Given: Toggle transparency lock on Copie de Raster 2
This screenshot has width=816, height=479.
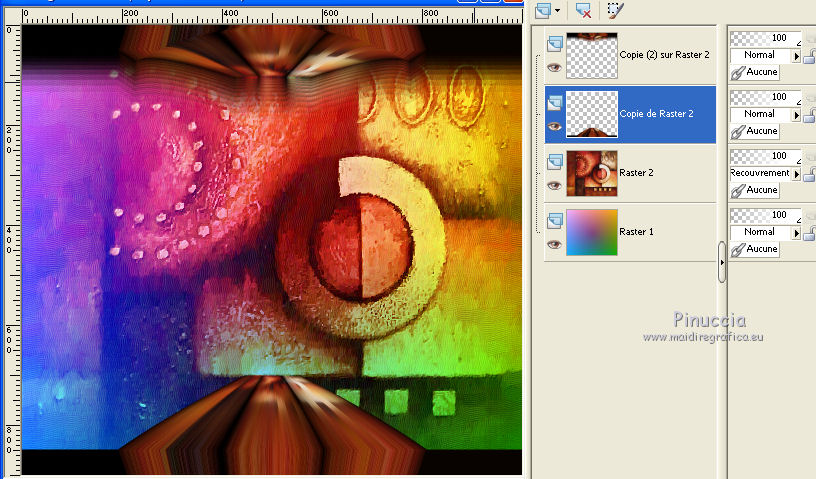Looking at the screenshot, I should pyautogui.click(x=810, y=115).
